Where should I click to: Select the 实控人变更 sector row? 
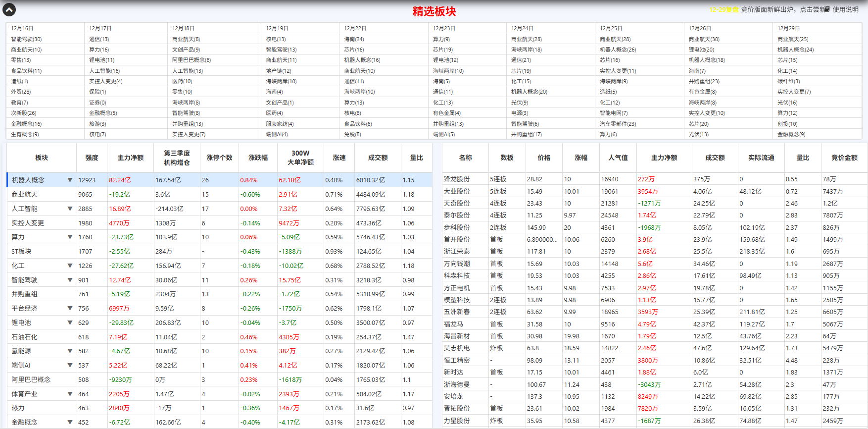pos(219,223)
